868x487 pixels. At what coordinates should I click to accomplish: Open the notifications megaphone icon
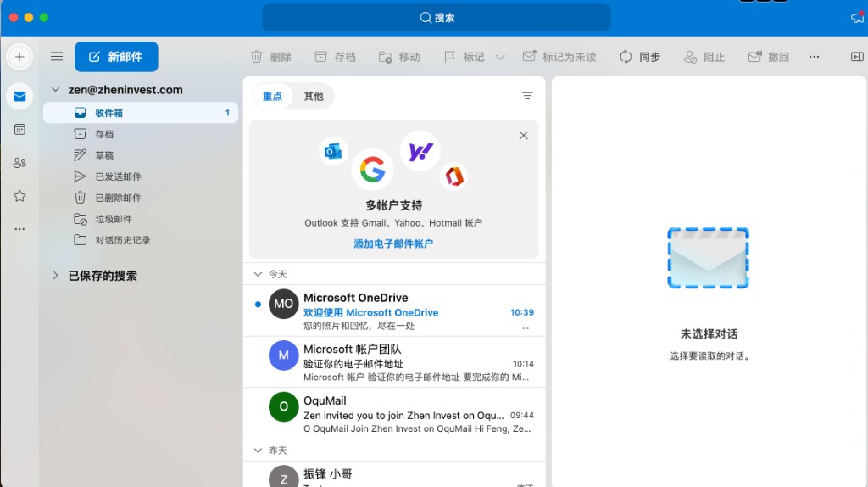pos(857,18)
